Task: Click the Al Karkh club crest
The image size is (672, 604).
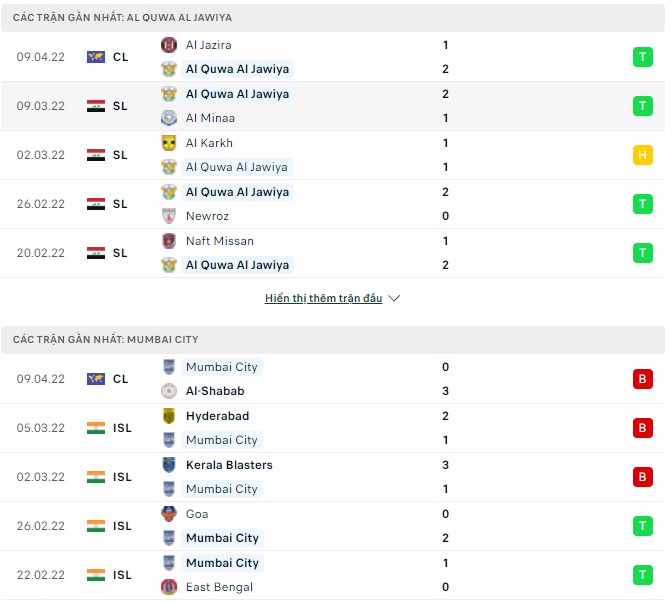Action: click(x=169, y=143)
